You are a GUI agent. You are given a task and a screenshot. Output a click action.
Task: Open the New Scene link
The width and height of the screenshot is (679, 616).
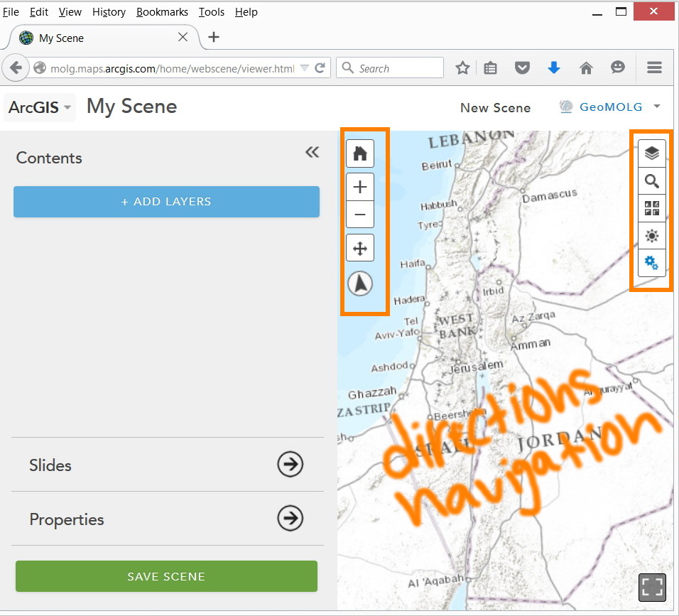pos(495,107)
